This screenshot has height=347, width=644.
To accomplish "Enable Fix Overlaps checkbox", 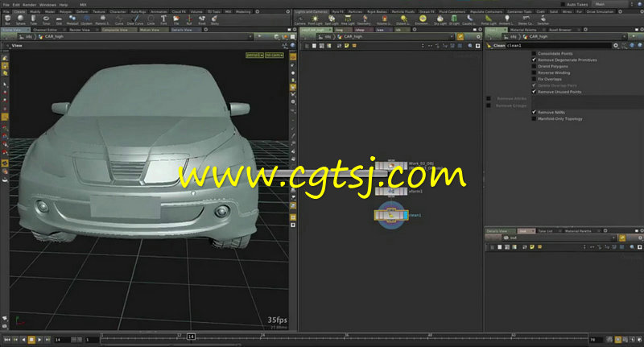I will pyautogui.click(x=534, y=79).
